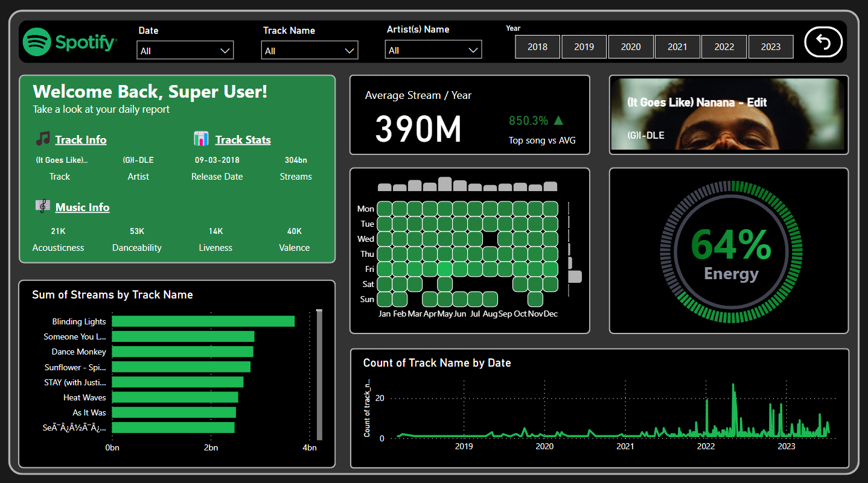Open the Track Info link

pos(81,140)
